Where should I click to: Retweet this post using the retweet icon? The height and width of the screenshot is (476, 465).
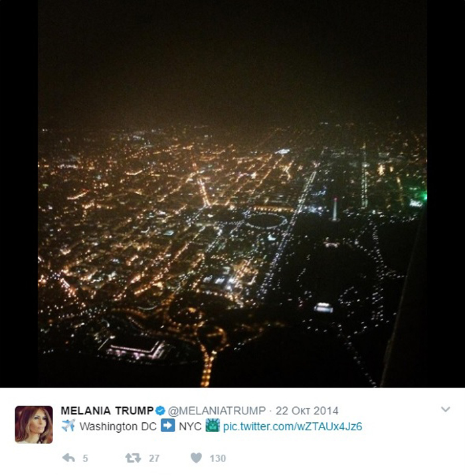[x=133, y=458]
